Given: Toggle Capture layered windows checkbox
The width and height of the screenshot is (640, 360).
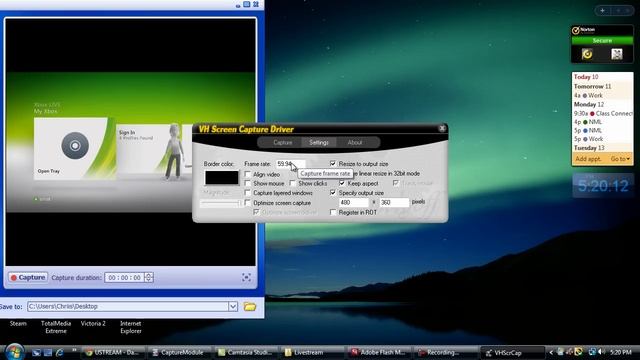Looking at the screenshot, I should (248, 193).
